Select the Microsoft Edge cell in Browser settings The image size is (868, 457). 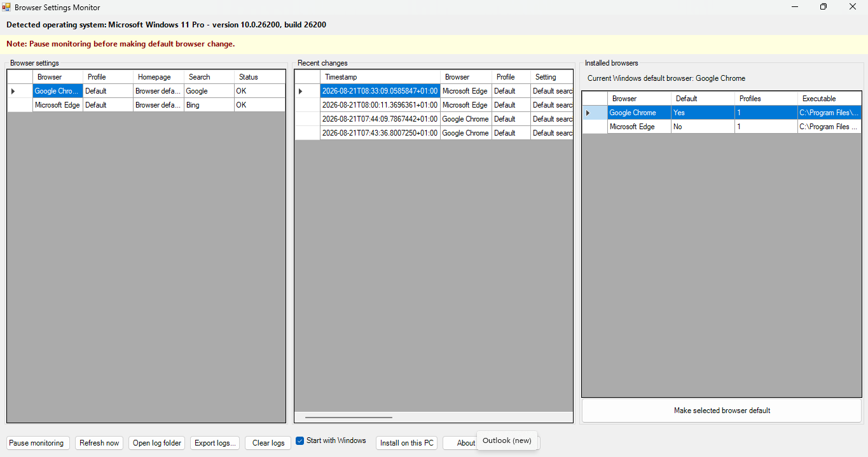[x=58, y=105]
